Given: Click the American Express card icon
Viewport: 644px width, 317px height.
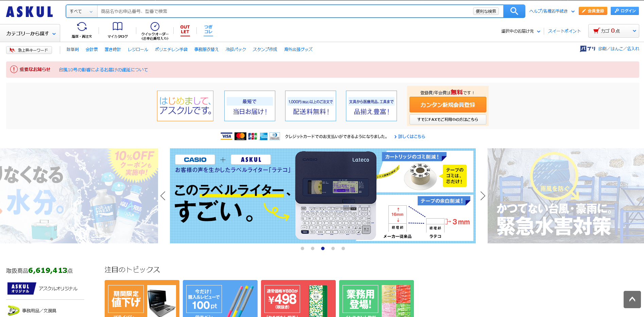Looking at the screenshot, I should click(264, 136).
